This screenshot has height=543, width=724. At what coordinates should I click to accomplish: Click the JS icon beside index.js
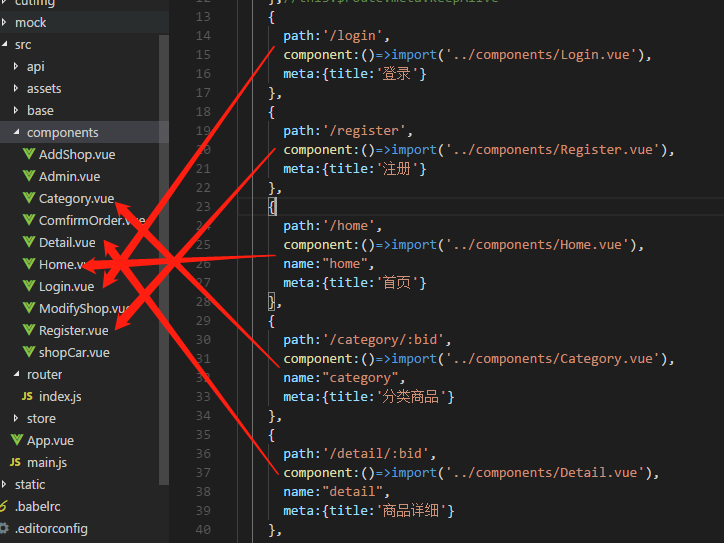point(27,396)
